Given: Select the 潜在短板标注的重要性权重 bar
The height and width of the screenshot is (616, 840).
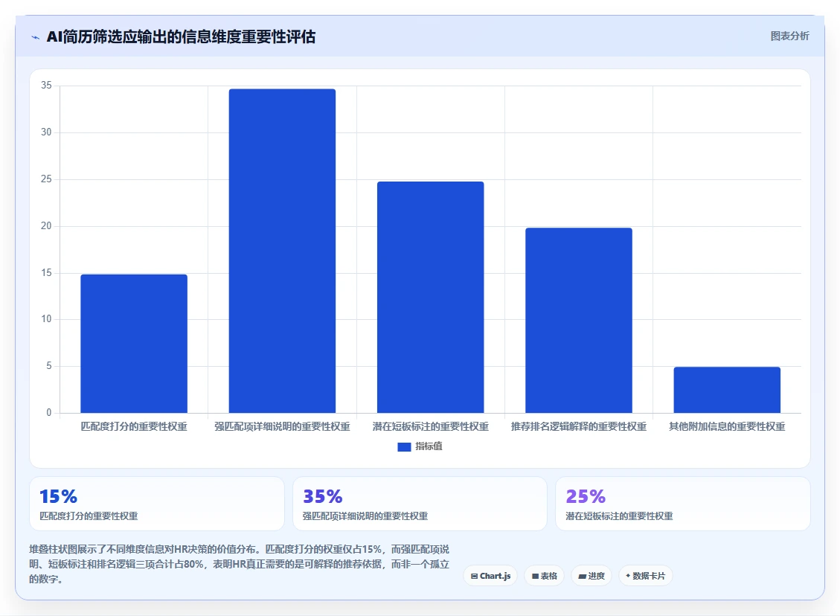Looking at the screenshot, I should pos(430,298).
